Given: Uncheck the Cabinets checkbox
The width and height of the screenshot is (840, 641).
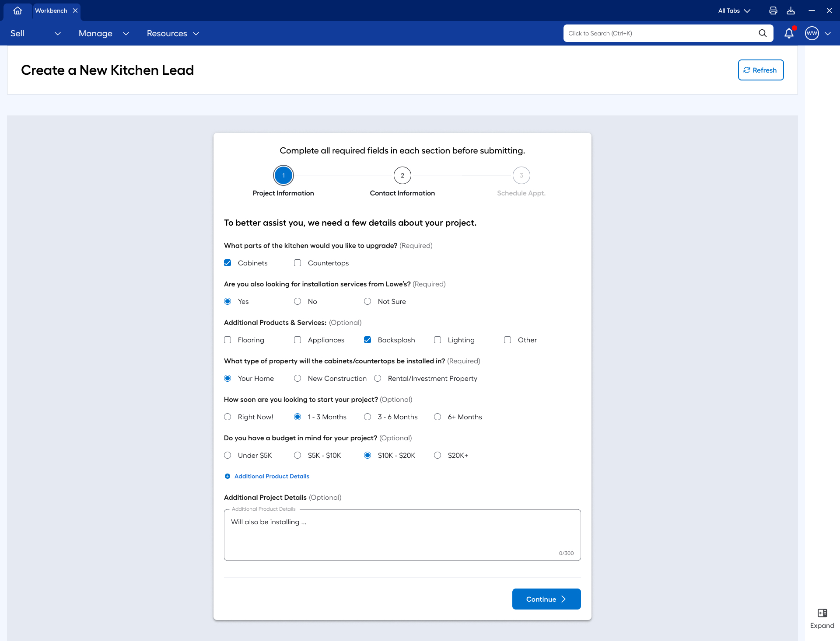Looking at the screenshot, I should tap(227, 263).
